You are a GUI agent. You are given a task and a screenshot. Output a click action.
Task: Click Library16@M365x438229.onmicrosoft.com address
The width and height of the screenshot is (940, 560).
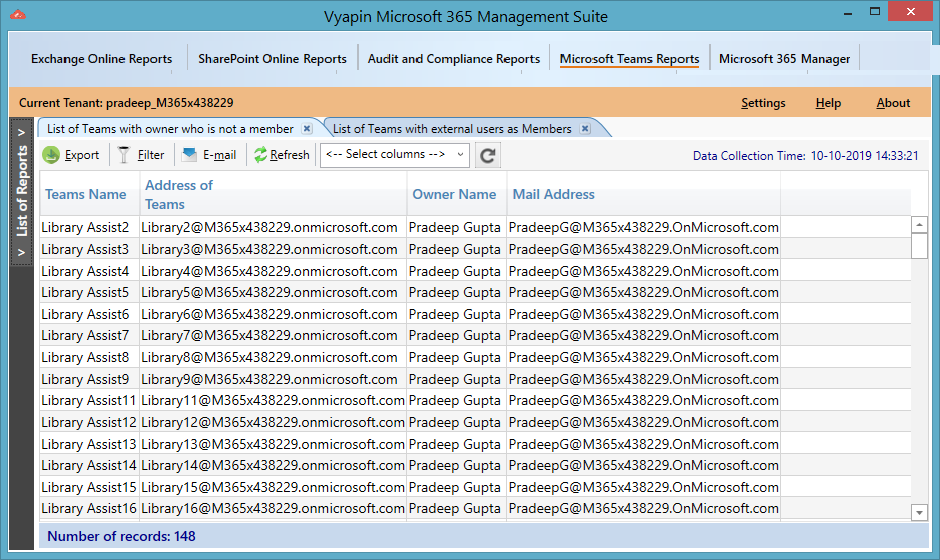coord(273,508)
